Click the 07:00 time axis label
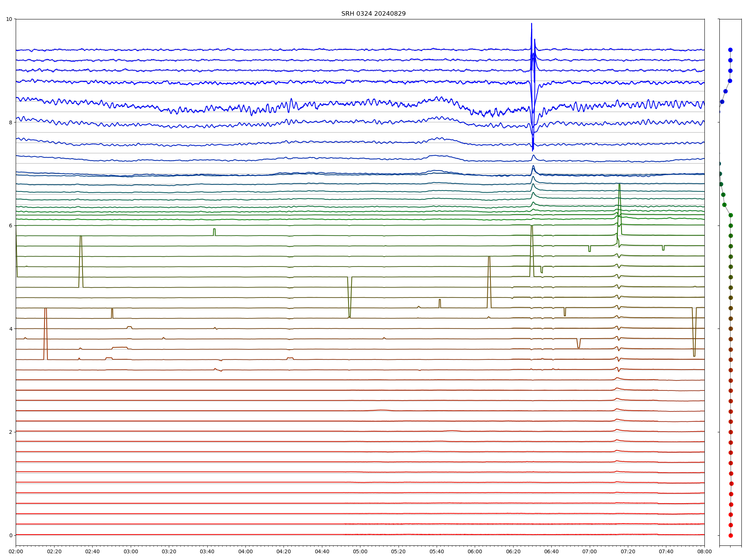 click(x=590, y=551)
